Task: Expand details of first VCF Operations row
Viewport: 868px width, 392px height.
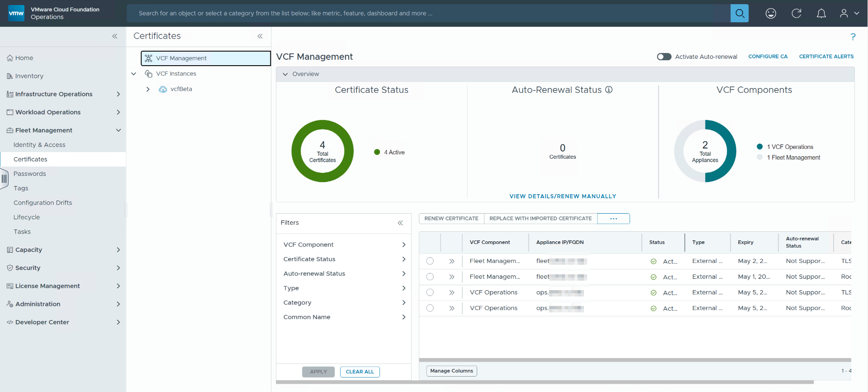Action: tap(451, 293)
